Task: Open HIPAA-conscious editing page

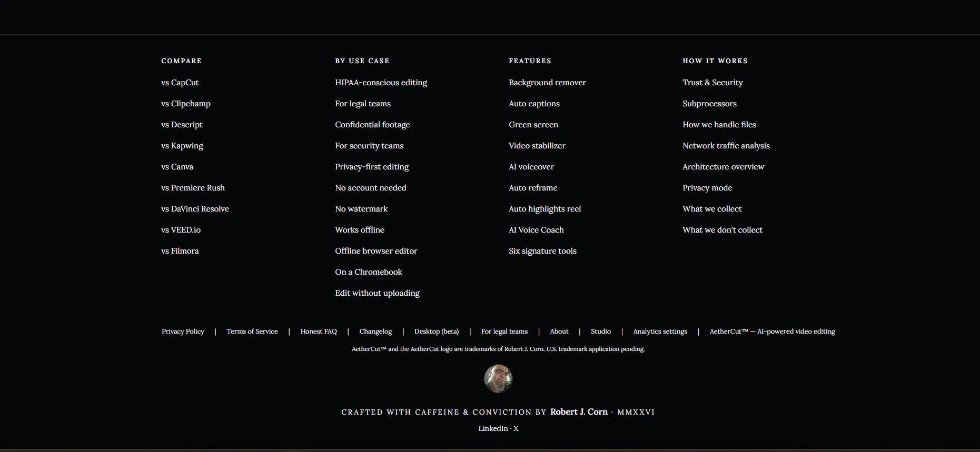Action: point(381,83)
